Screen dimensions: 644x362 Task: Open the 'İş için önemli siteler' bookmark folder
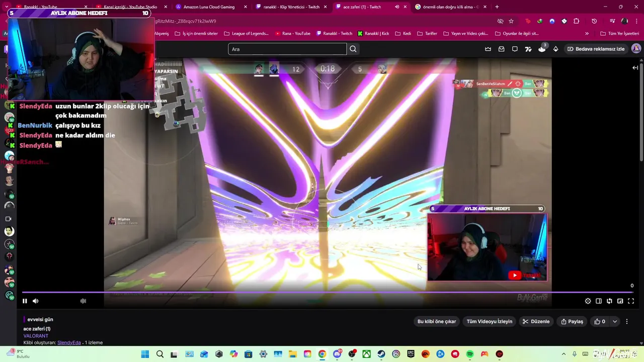196,34
